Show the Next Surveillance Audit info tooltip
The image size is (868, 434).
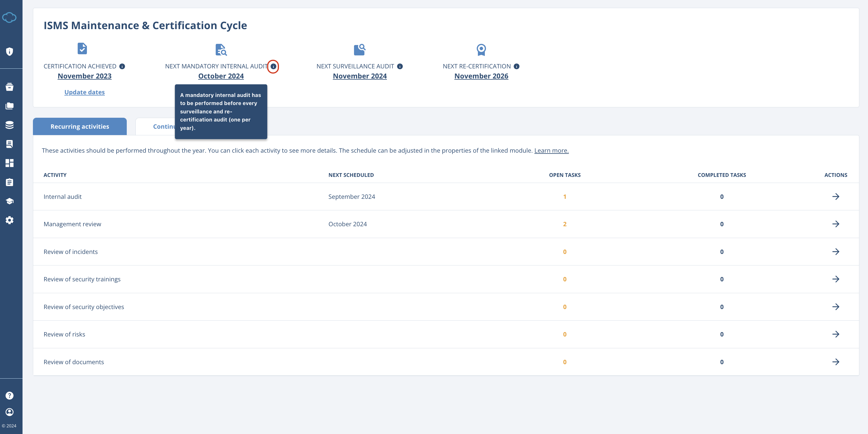pyautogui.click(x=400, y=67)
